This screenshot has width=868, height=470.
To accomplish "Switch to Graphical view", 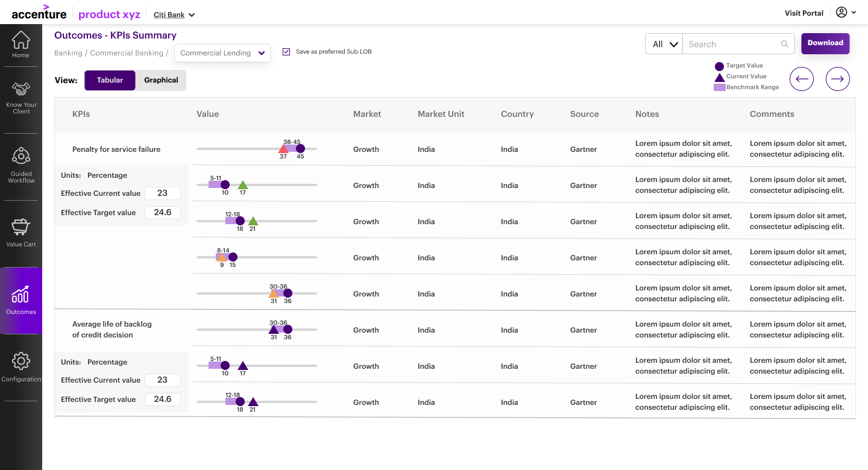I will coord(161,80).
